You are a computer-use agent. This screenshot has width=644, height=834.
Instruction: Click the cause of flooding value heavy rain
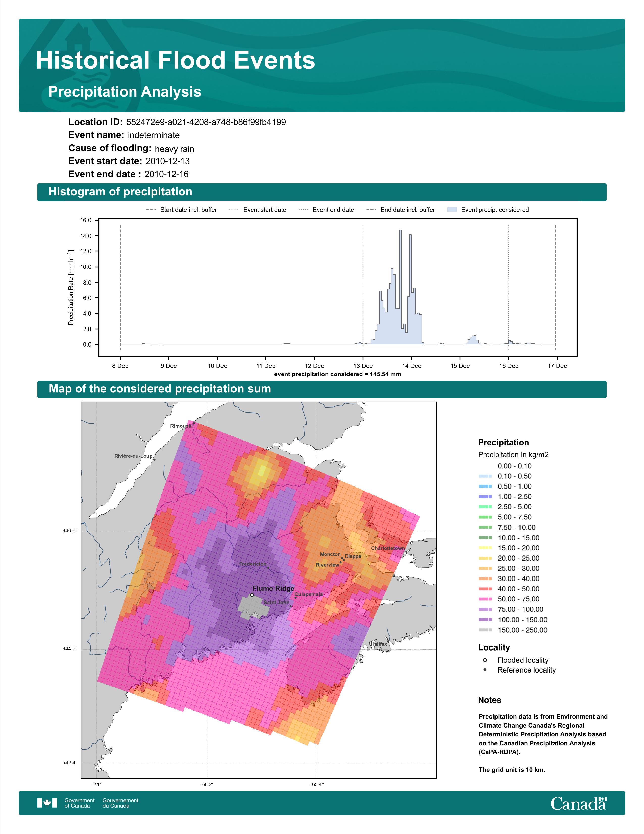tap(174, 149)
